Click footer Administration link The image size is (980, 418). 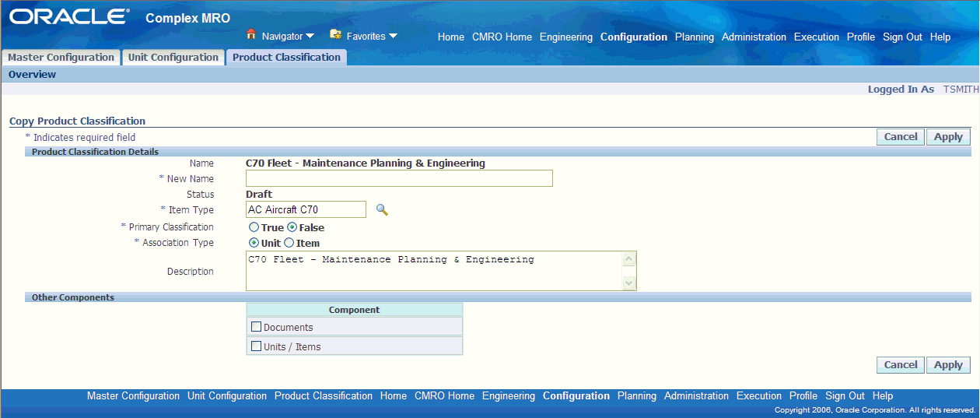tap(696, 396)
